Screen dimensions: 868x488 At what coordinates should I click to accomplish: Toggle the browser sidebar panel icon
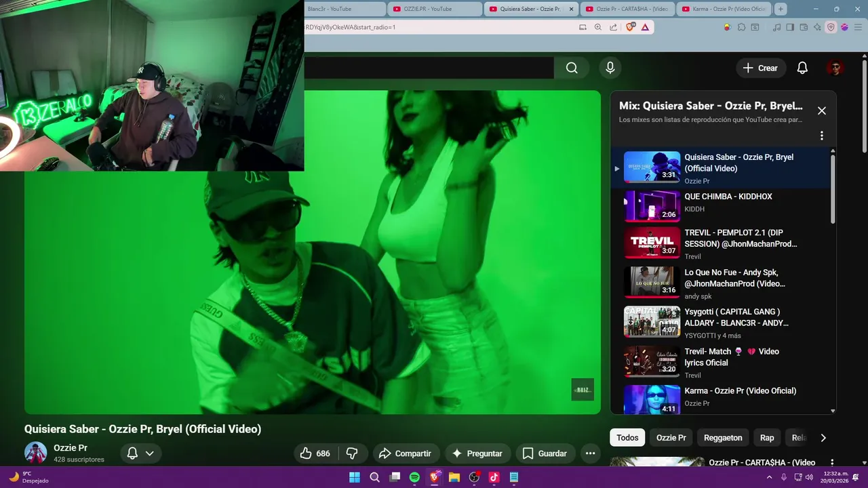tap(790, 27)
